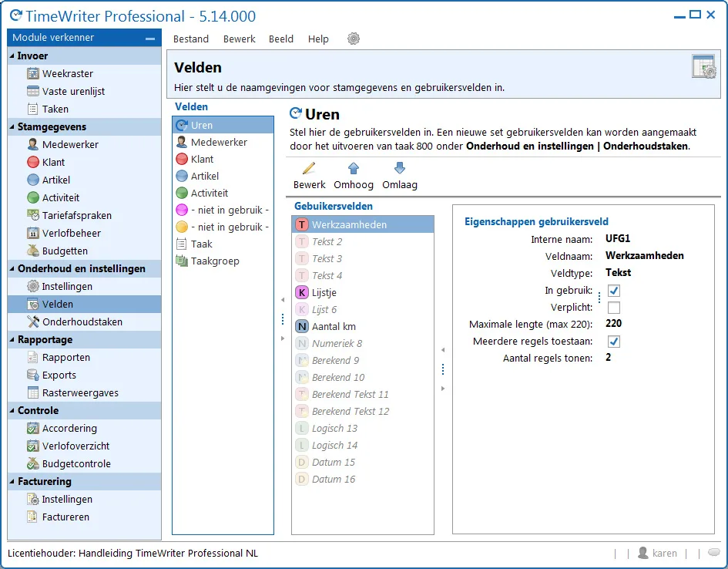Screen dimensions: 728x569
Task: Select the Lijstje user field
Action: pos(363,293)
